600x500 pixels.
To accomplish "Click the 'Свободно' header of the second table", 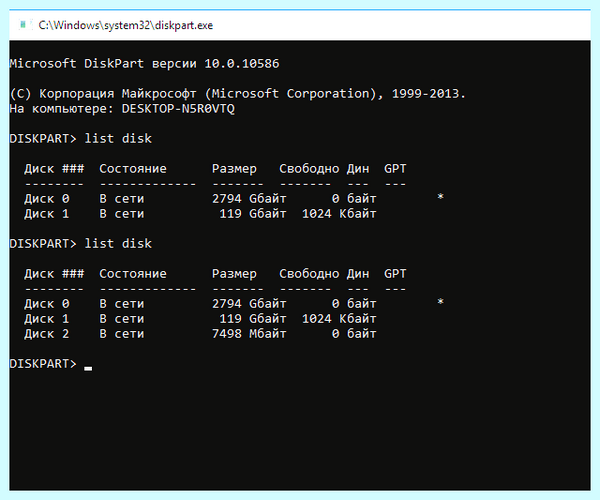I will pos(309,274).
